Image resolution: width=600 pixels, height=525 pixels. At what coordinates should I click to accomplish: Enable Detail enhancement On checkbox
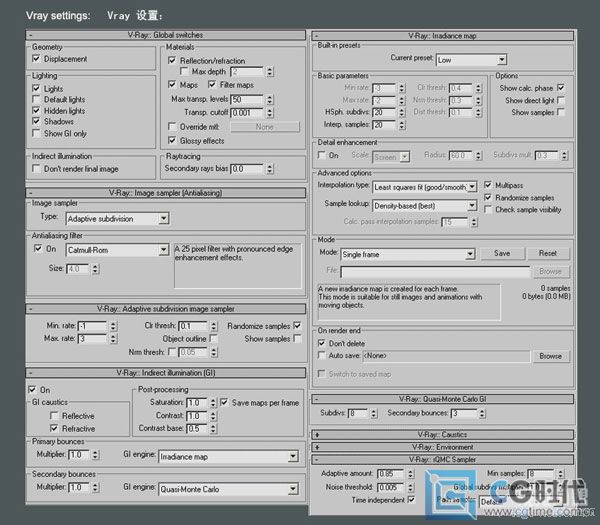point(322,155)
